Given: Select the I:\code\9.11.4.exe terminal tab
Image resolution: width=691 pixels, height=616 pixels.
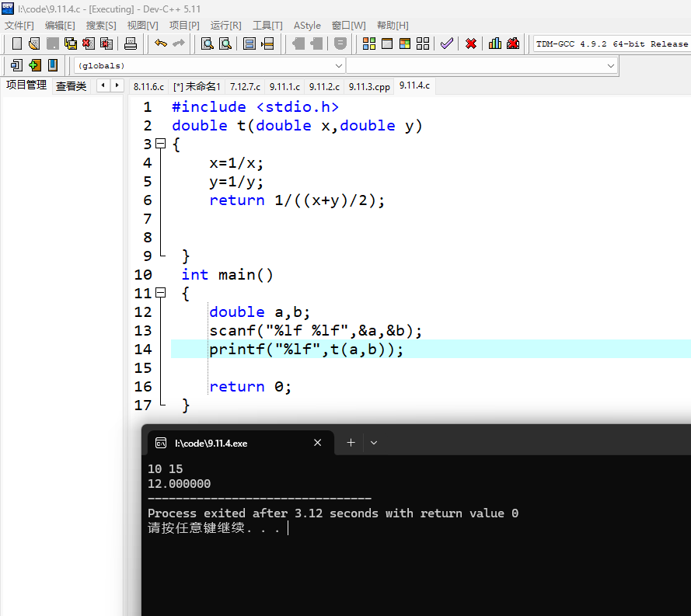Looking at the screenshot, I should tap(241, 443).
